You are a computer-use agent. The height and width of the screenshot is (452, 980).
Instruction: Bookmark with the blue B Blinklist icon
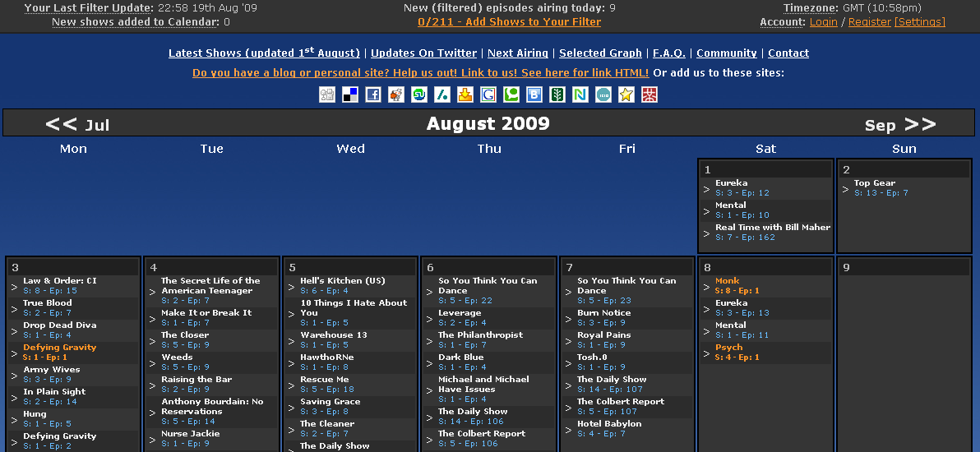pyautogui.click(x=534, y=95)
